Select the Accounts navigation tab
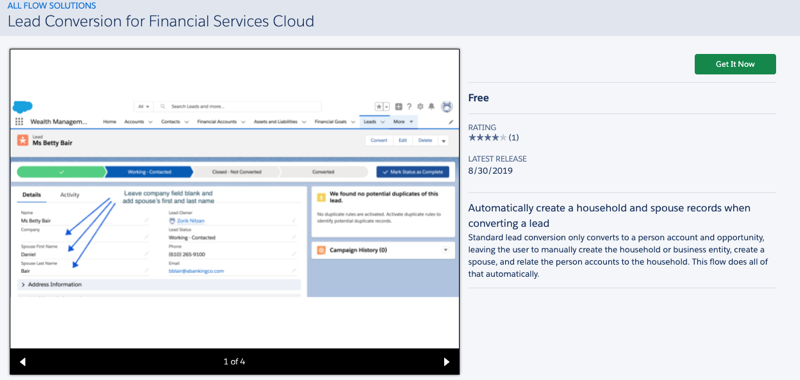Viewport: 800px width, 380px height. coord(134,122)
